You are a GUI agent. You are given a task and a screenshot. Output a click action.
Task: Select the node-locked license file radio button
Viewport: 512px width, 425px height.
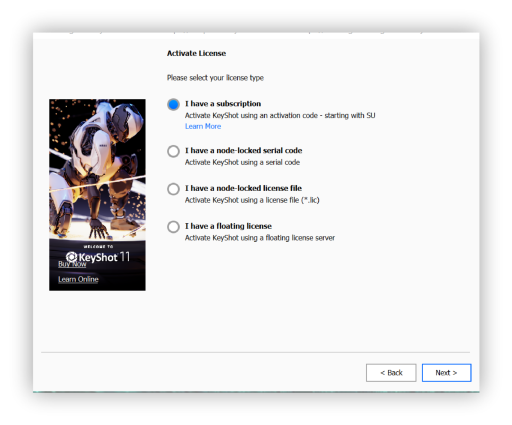[x=173, y=189]
